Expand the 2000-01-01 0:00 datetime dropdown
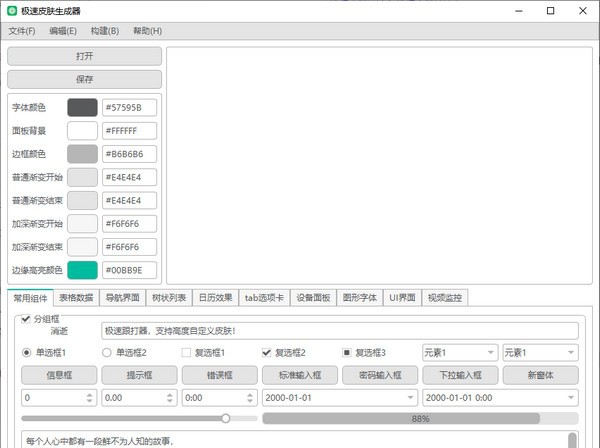The image size is (600, 448). [571, 398]
